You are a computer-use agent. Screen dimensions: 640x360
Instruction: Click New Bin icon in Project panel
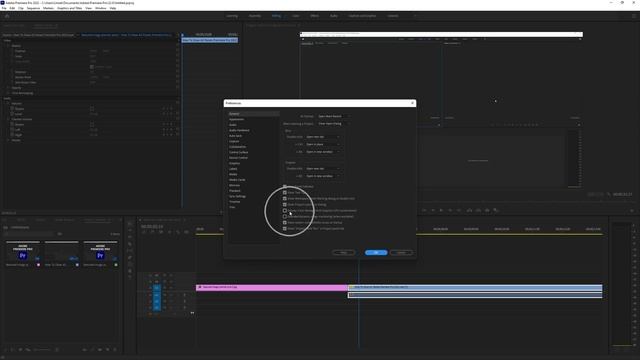coord(100,349)
